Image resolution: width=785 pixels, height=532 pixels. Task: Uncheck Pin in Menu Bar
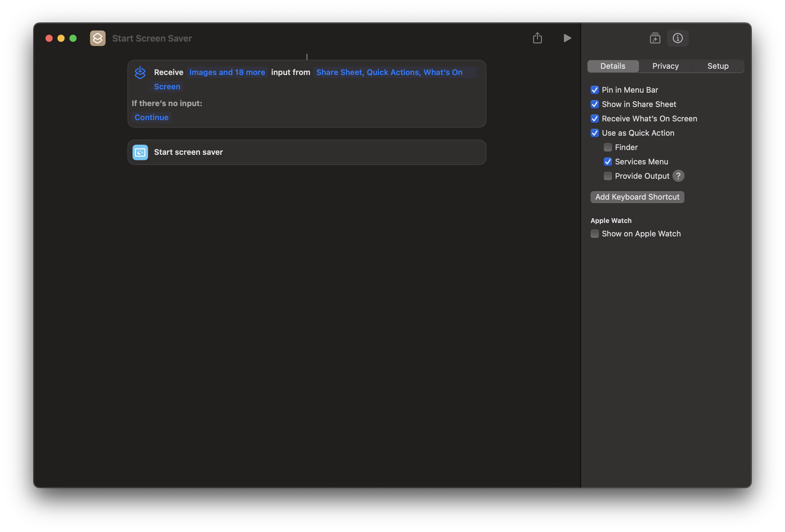point(594,90)
